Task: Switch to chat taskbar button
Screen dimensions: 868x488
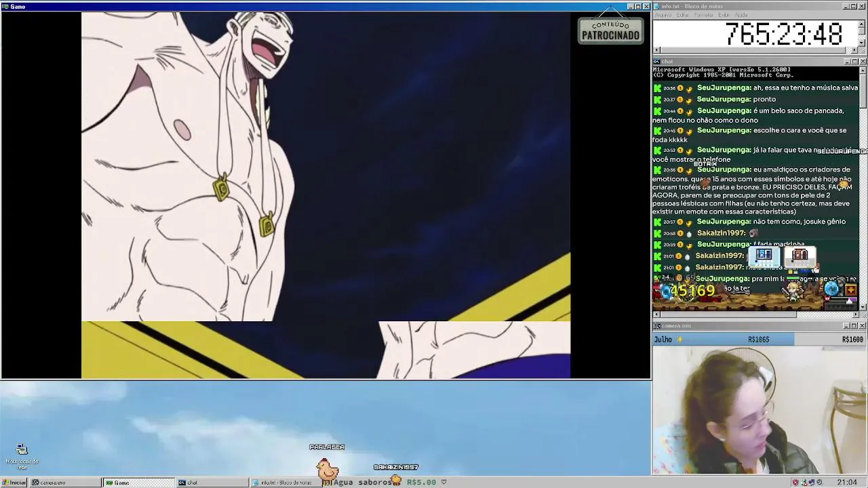Action: (x=212, y=483)
